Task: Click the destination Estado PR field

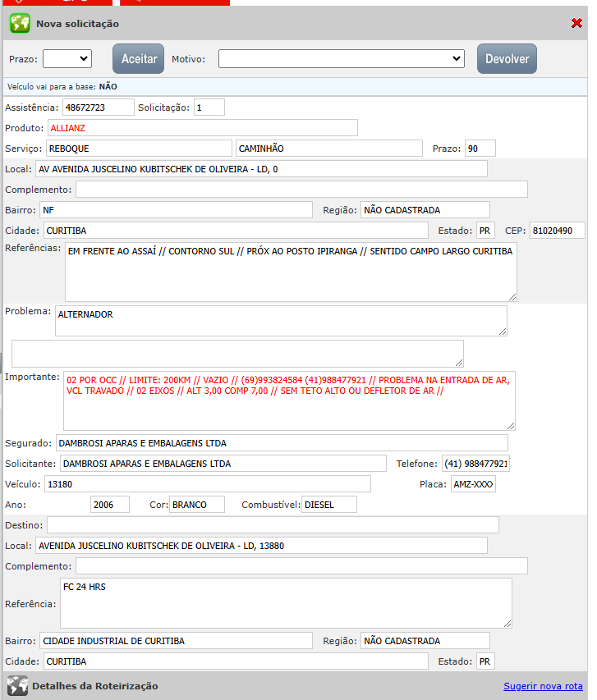Action: (x=486, y=661)
